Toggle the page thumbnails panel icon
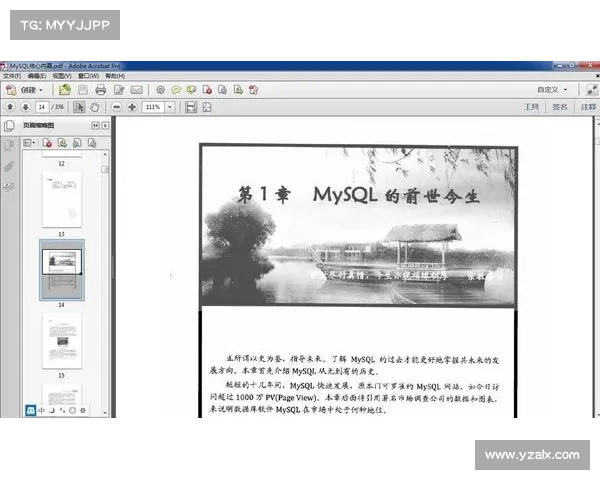Image resolution: width=600 pixels, height=480 pixels. tap(10, 126)
